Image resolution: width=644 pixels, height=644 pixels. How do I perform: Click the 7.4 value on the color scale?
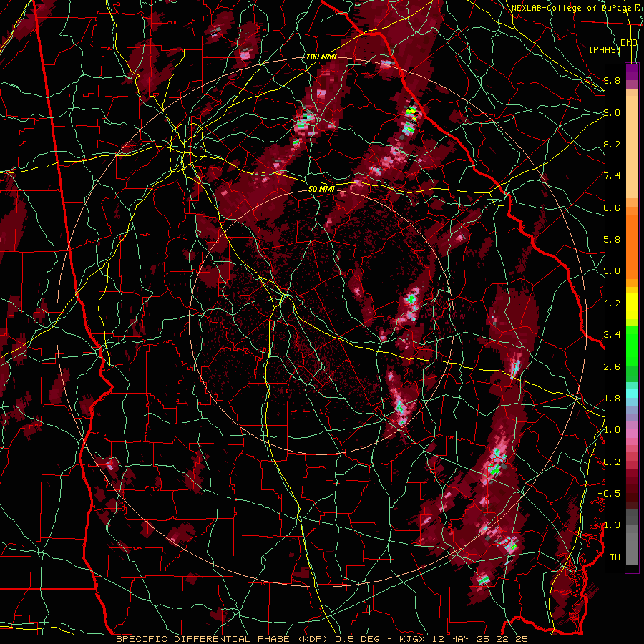(x=612, y=176)
